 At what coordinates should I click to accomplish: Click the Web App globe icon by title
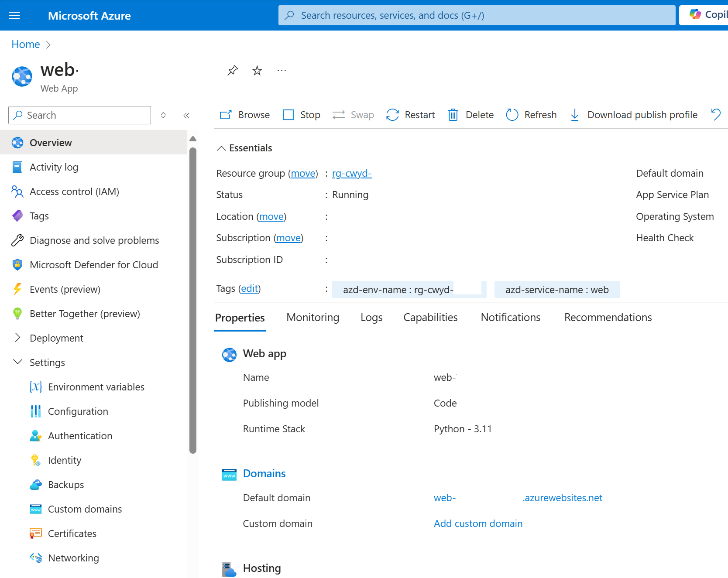coord(22,77)
